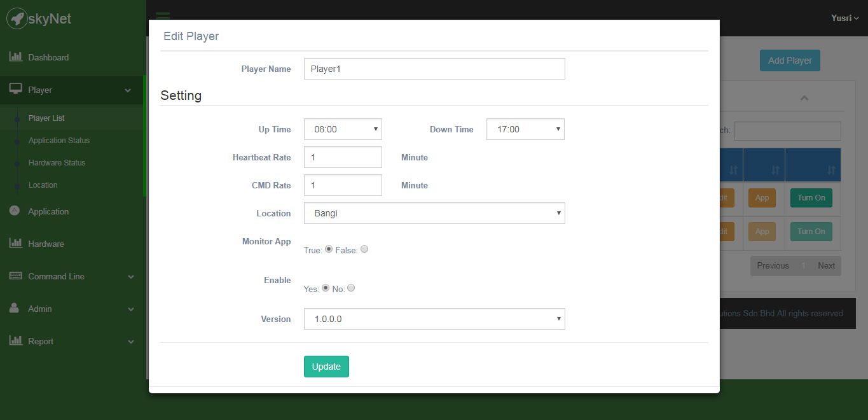
Task: Click the Add Player button
Action: (x=790, y=60)
